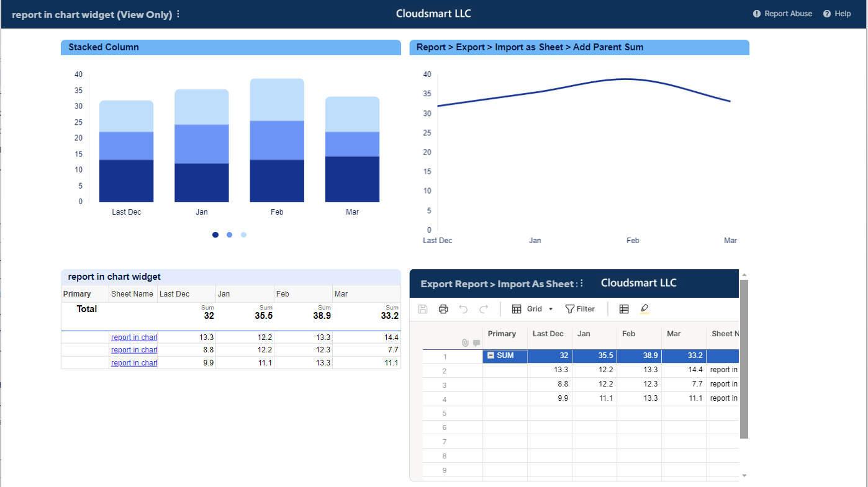Open first 'report in chart' link, 13.3 row
The height and width of the screenshot is (487, 868).
pyautogui.click(x=134, y=337)
